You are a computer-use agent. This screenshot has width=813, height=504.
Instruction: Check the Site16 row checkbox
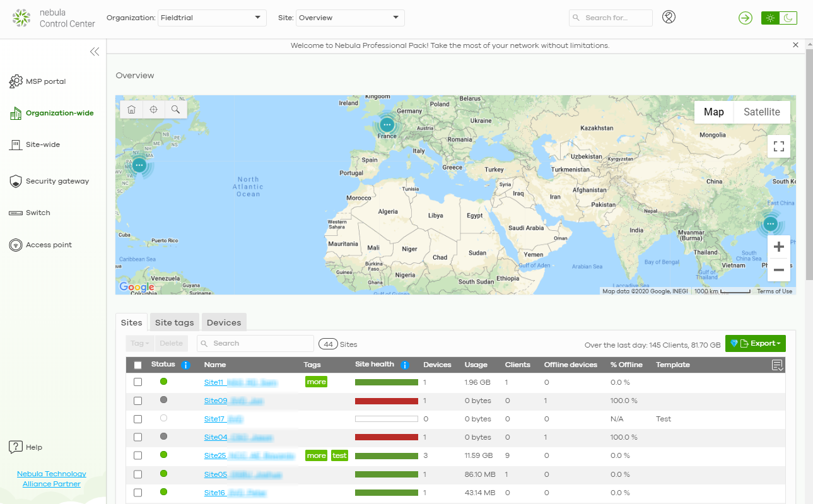click(x=138, y=493)
